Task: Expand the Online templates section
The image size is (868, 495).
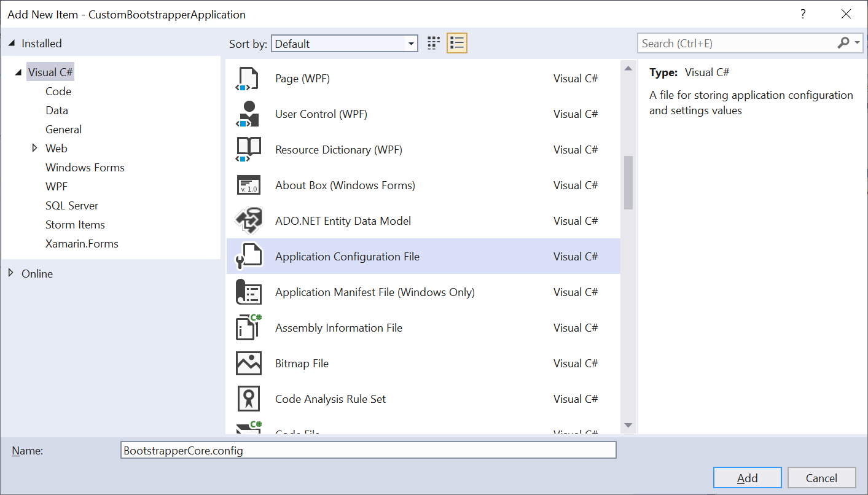Action: [11, 273]
